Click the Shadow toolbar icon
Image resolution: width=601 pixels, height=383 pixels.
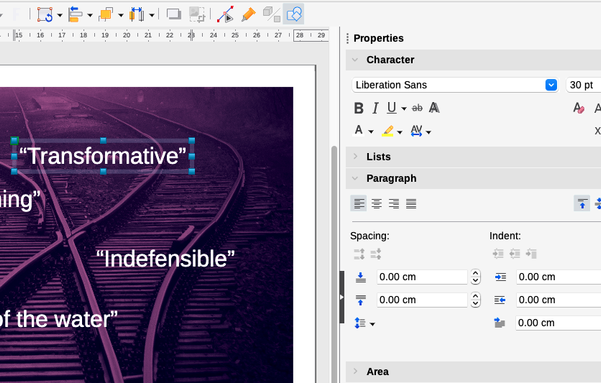point(174,15)
